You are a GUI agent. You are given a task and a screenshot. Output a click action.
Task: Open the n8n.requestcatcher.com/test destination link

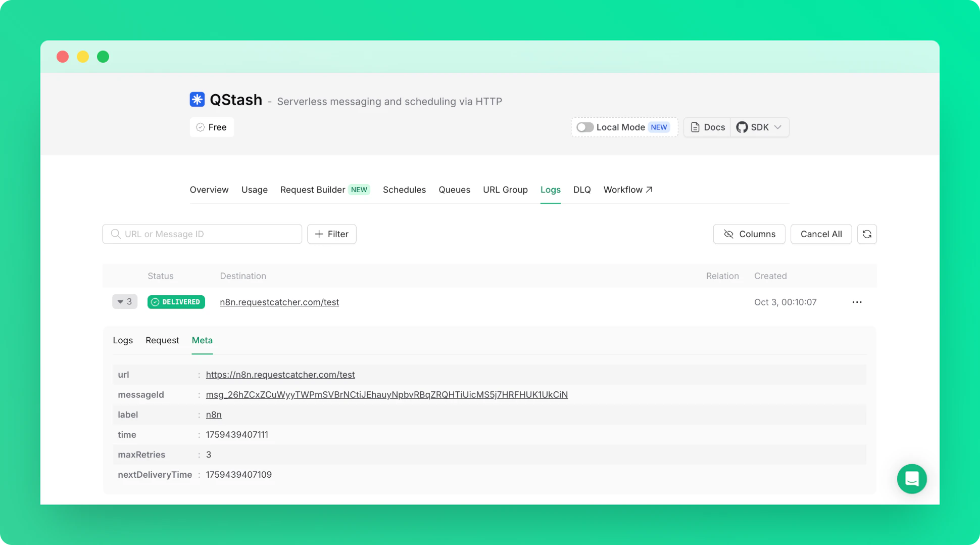point(279,302)
